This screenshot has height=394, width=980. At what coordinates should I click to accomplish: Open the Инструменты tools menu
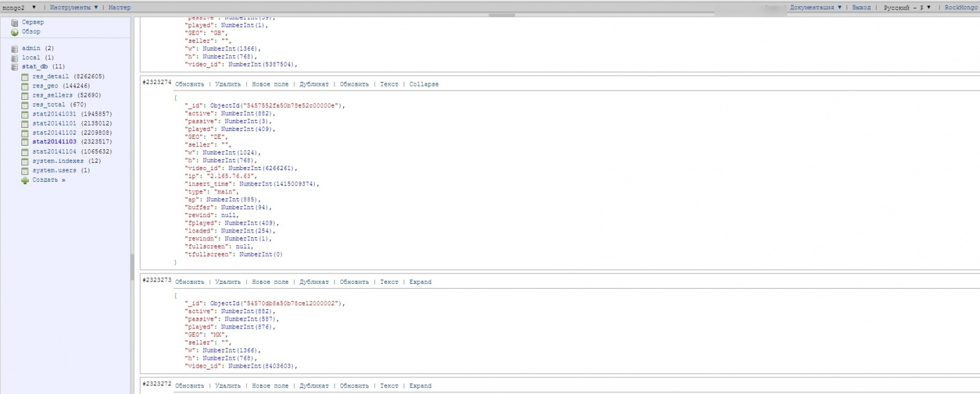click(73, 7)
